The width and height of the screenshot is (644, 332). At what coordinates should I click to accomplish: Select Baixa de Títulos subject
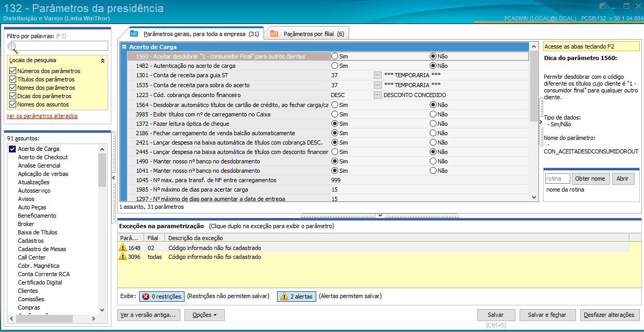point(38,232)
